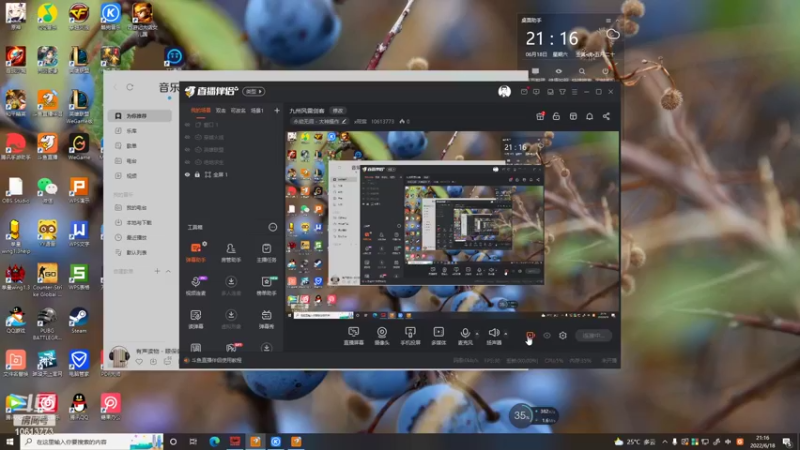The image size is (800, 450).
Task: Open mobile phone screen casting
Action: pyautogui.click(x=410, y=336)
